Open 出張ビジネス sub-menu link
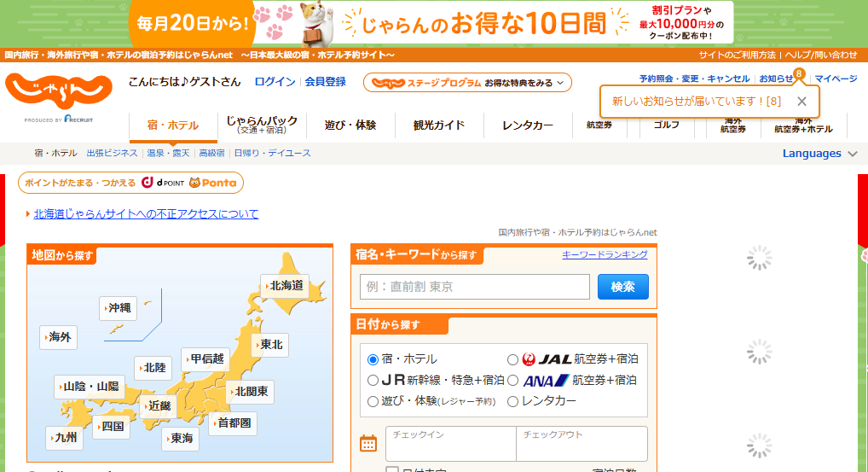This screenshot has height=472, width=868. coord(112,154)
